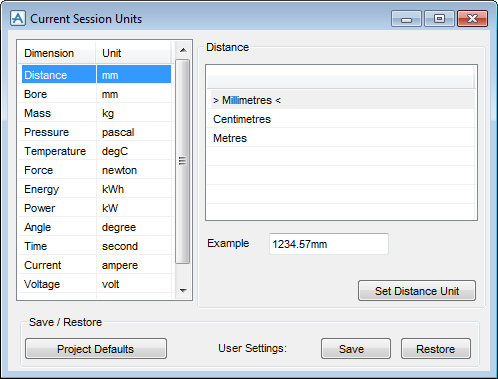The image size is (498, 379).
Task: Click the Set Distance Unit button
Action: pyautogui.click(x=417, y=291)
